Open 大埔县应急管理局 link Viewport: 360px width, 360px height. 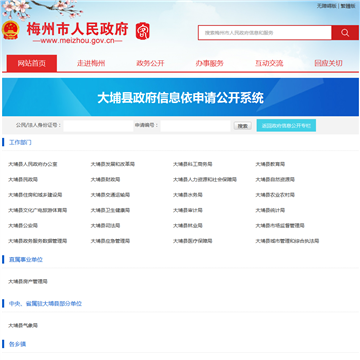pos(110,241)
